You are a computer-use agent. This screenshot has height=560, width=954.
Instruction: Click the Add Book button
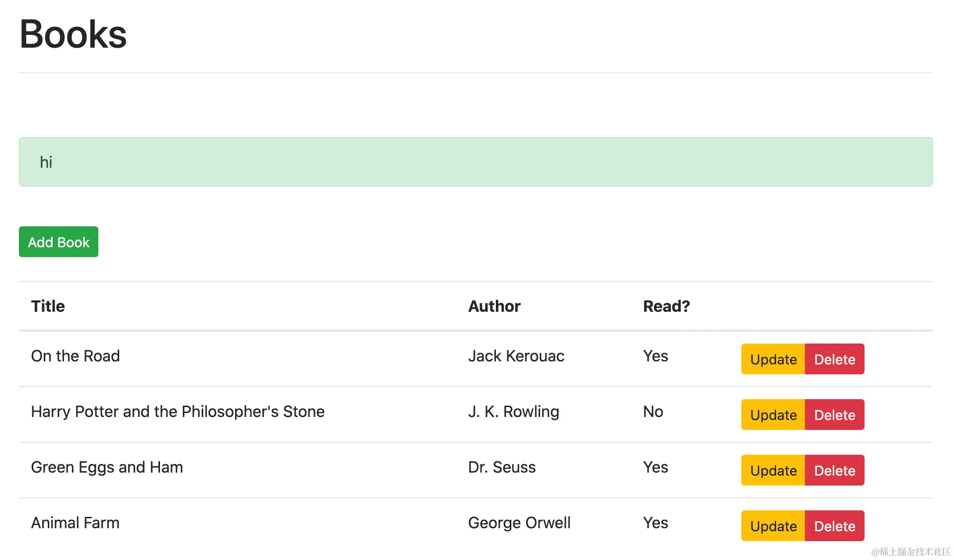(58, 242)
